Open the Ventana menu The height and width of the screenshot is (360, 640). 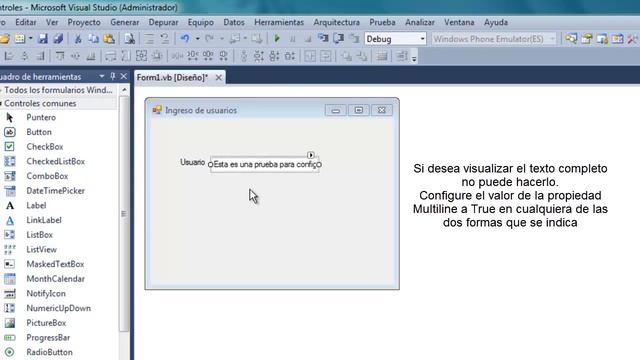[x=459, y=22]
